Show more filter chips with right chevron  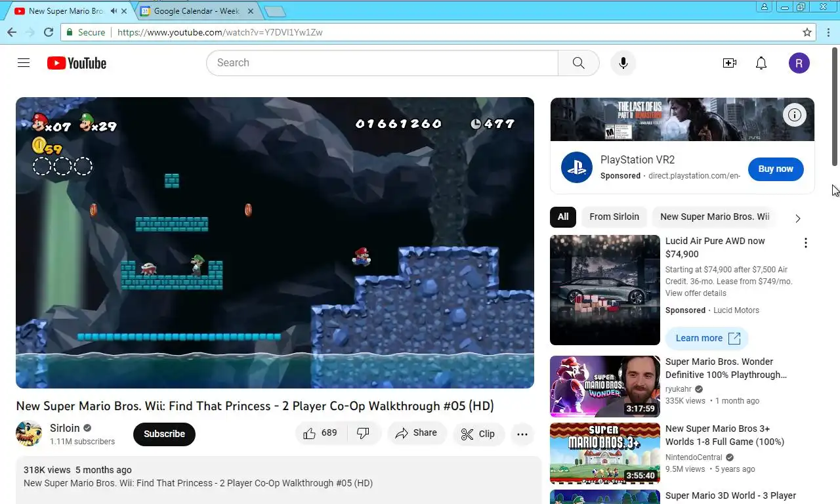pos(797,218)
